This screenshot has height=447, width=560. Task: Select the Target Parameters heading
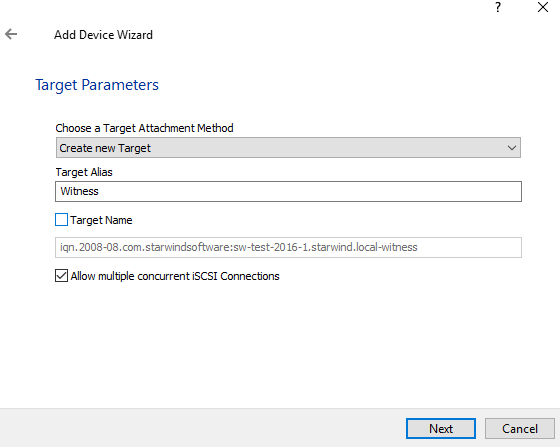click(x=97, y=85)
